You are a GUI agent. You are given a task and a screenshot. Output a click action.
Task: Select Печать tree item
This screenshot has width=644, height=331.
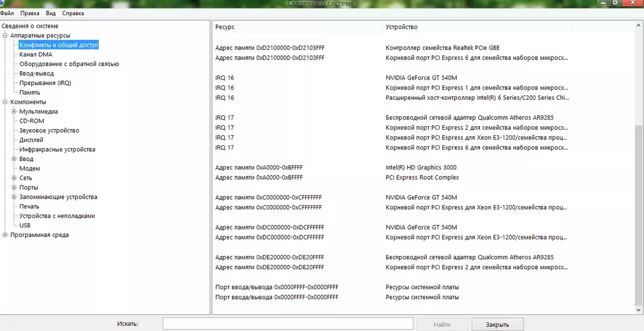coord(29,206)
